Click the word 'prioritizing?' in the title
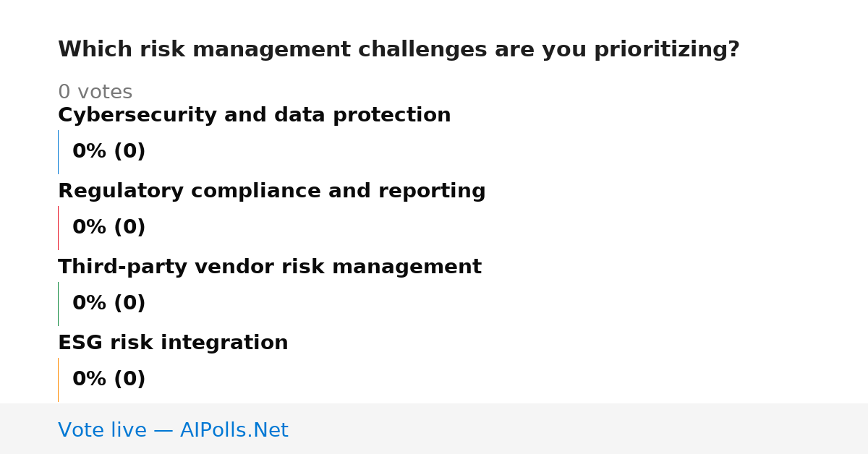868x454 pixels. 667,50
